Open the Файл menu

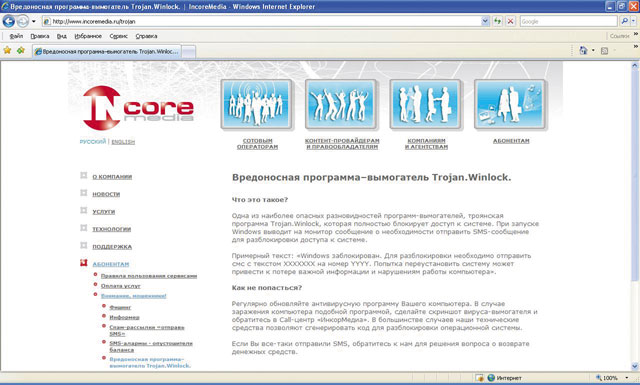16,36
